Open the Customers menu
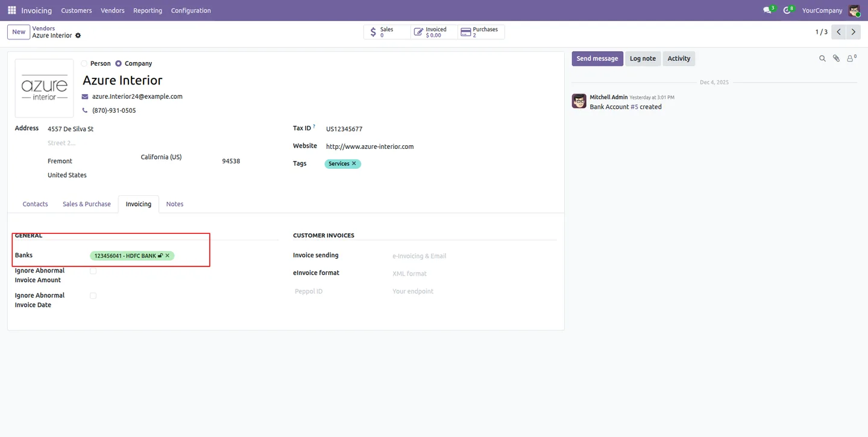Screen dimensions: 868x437 pos(77,10)
